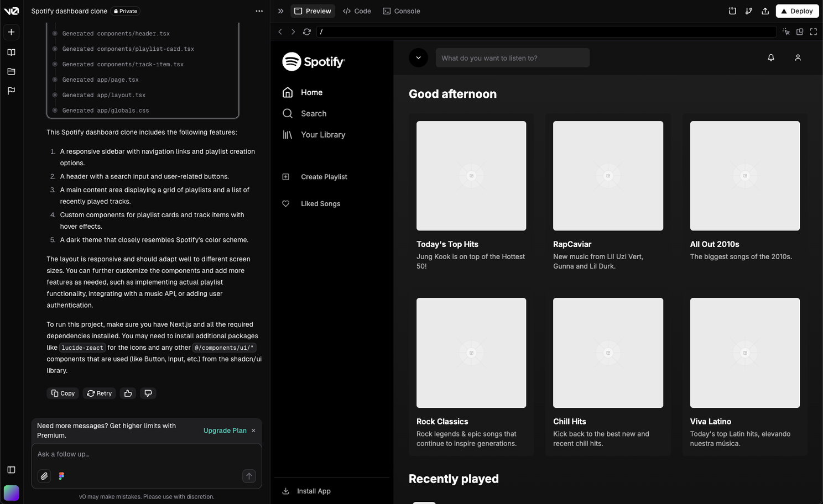
Task: Collapse the chat panel with double chevron
Action: tap(280, 11)
